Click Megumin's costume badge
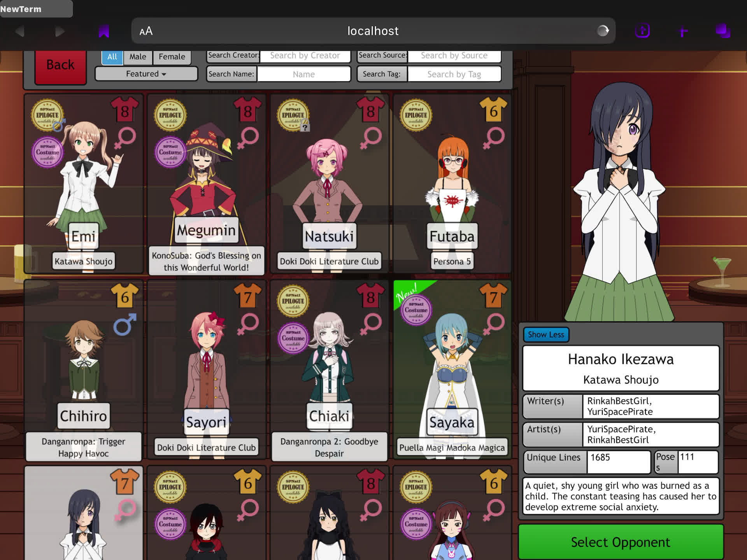 [x=170, y=152]
